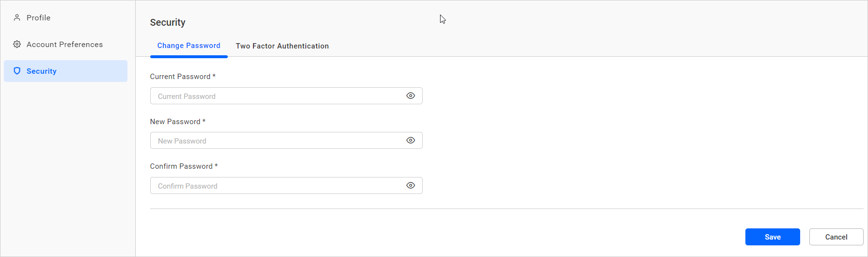Open the Profile sidebar label
Image resolution: width=868 pixels, height=257 pixels.
click(38, 18)
